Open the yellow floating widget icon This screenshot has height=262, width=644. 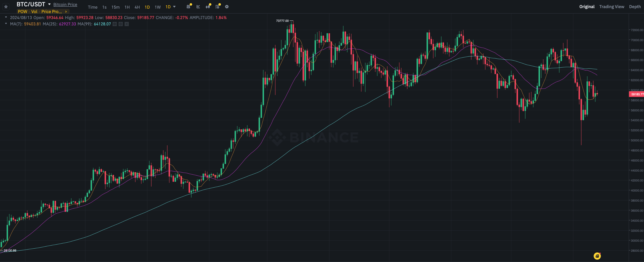pyautogui.click(x=597, y=256)
